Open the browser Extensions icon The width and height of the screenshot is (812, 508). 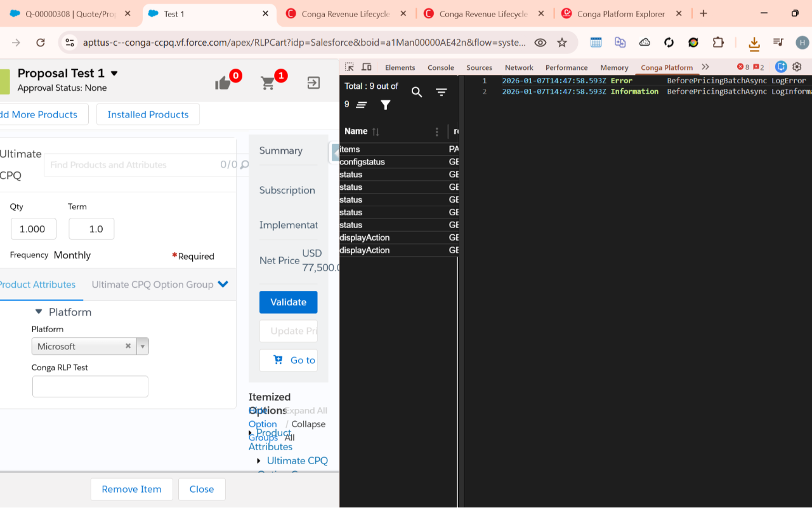718,43
